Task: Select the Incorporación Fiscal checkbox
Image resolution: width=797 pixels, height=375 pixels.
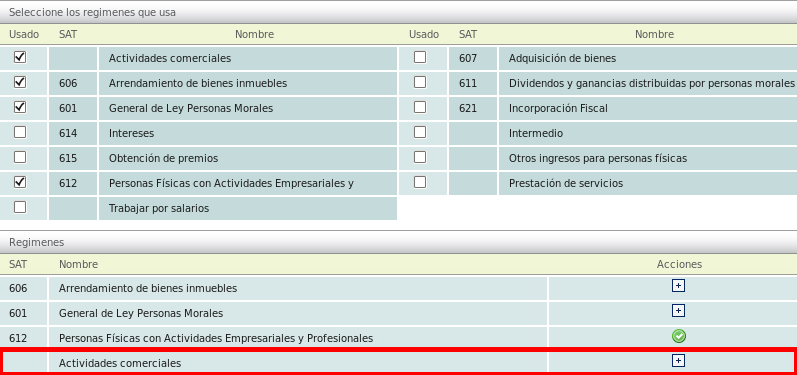Action: click(x=420, y=107)
